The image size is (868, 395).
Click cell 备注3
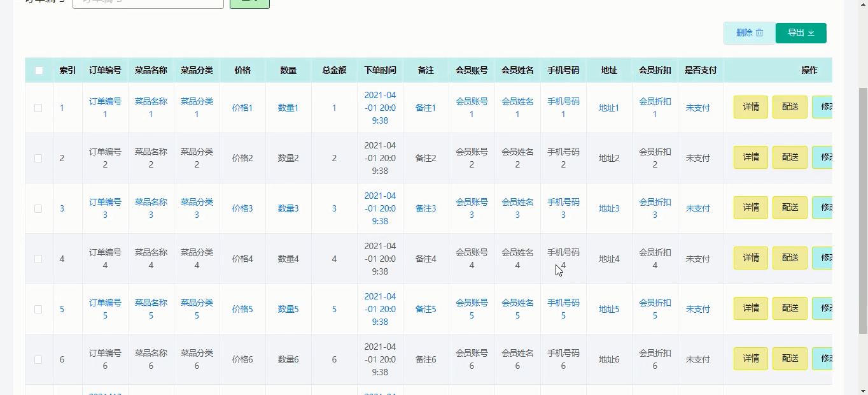(426, 208)
